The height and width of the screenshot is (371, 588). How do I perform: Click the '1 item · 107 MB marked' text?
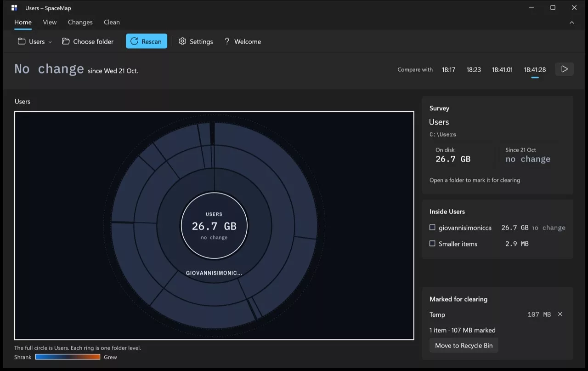[463, 330]
